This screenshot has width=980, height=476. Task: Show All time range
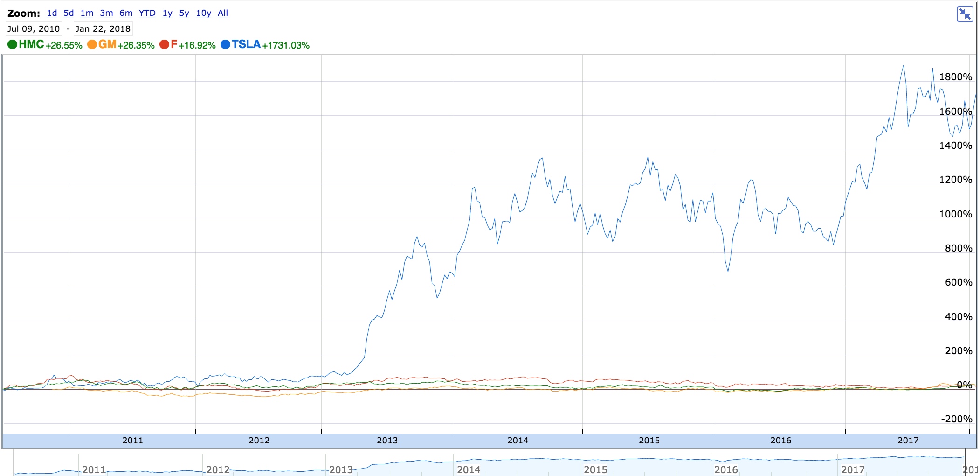coord(223,13)
